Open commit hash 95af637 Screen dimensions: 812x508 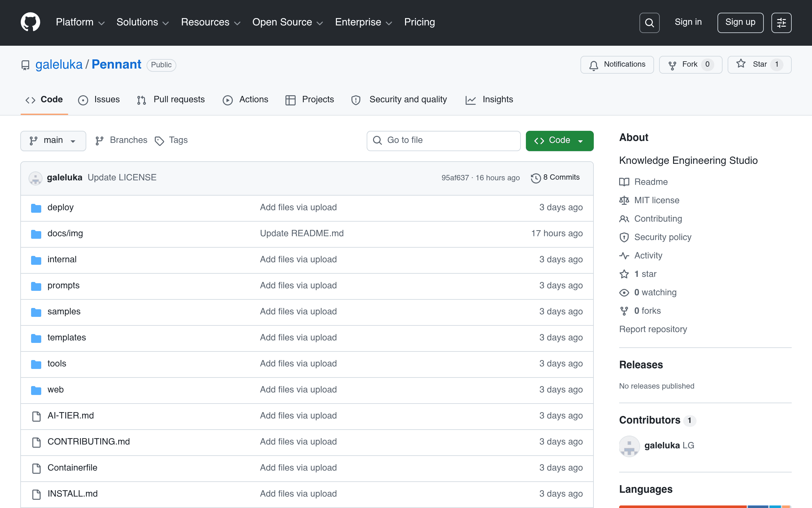[x=455, y=178]
